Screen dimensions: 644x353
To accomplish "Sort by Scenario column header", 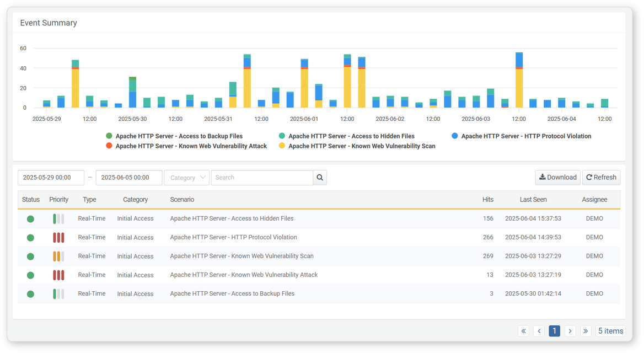I will [x=182, y=199].
